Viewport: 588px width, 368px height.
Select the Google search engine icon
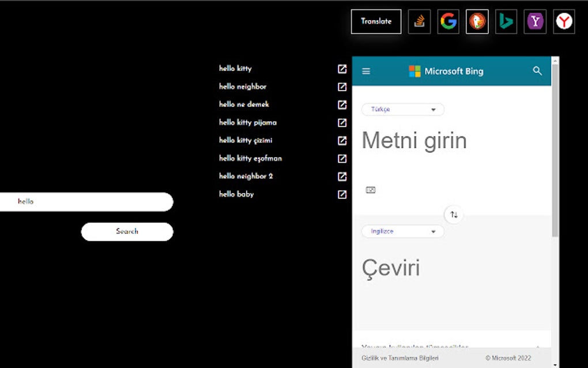(448, 21)
